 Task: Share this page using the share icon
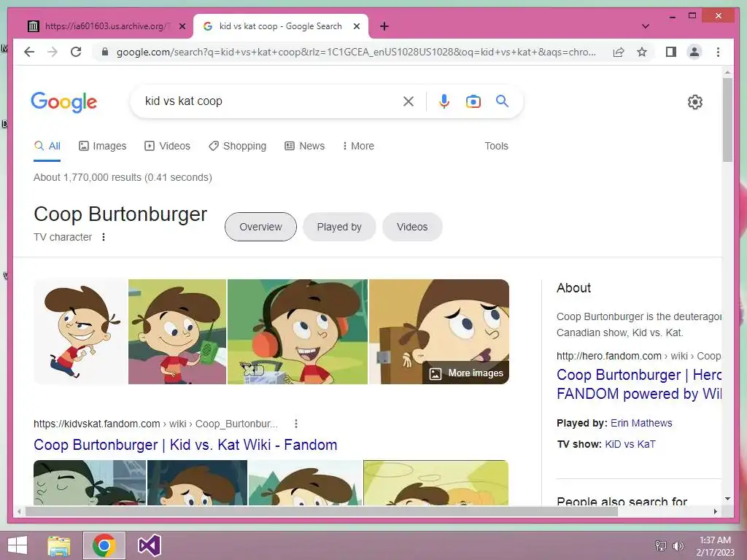click(x=619, y=52)
